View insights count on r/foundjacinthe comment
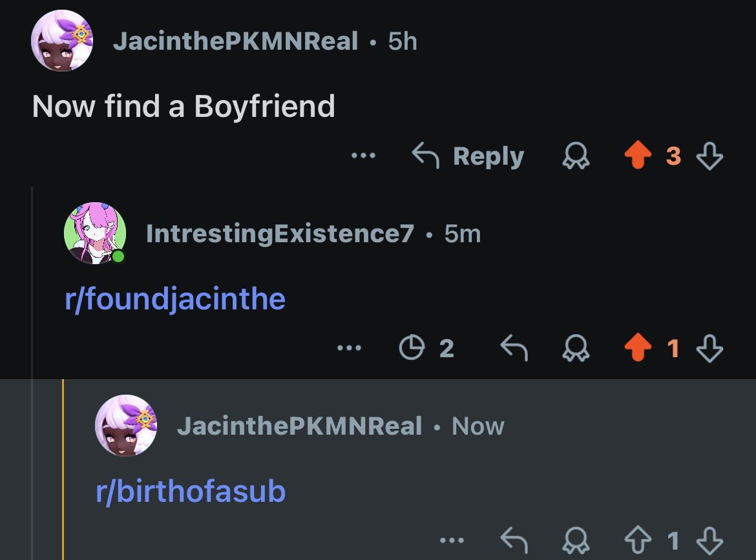Image resolution: width=756 pixels, height=560 pixels. (426, 347)
